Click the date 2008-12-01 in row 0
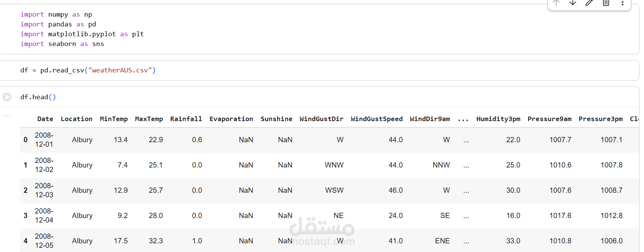The image size is (644, 252). click(44, 140)
